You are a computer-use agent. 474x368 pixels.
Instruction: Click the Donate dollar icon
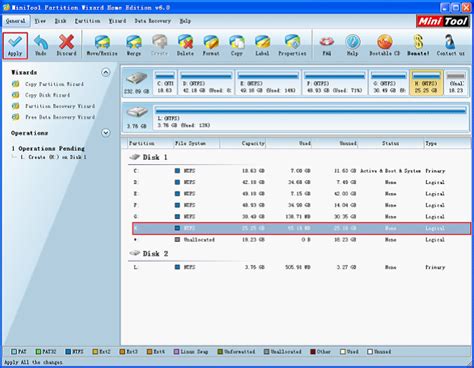pos(418,42)
